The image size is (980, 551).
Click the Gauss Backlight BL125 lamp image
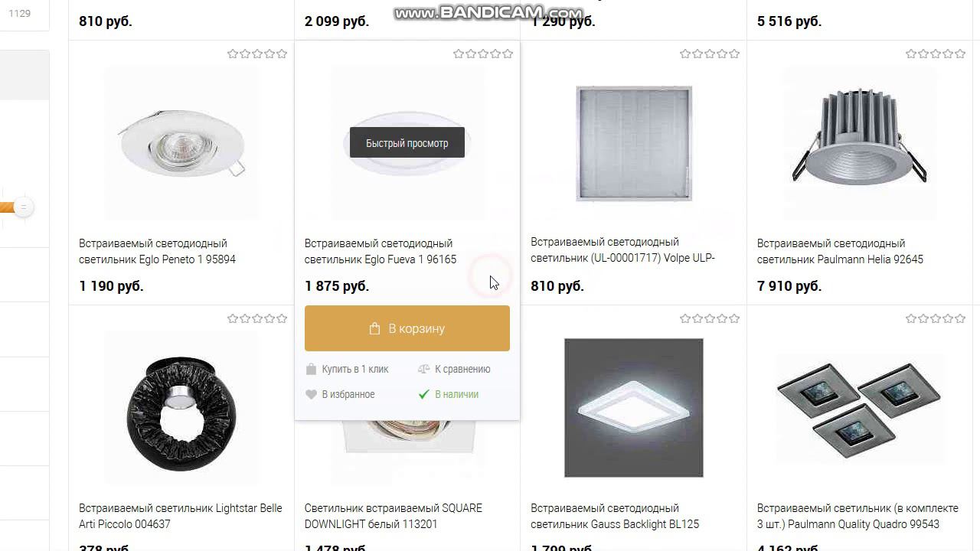coord(634,408)
